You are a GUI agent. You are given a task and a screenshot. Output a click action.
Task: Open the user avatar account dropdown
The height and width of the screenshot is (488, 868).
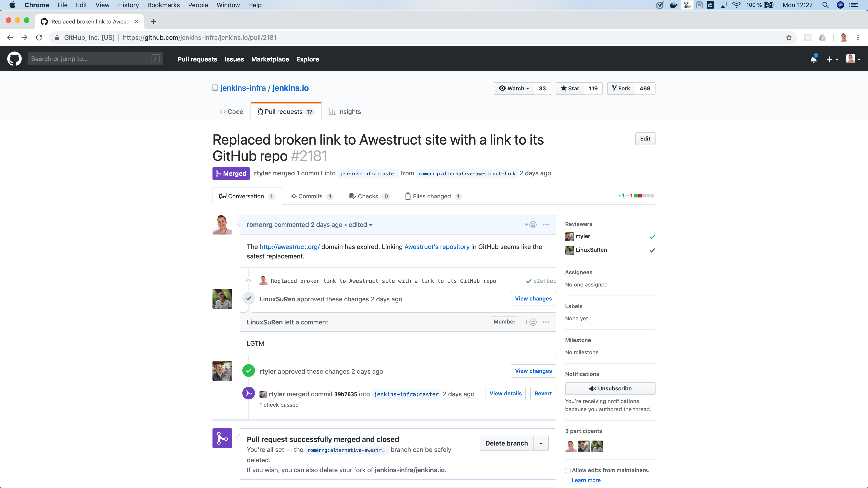[x=853, y=59]
